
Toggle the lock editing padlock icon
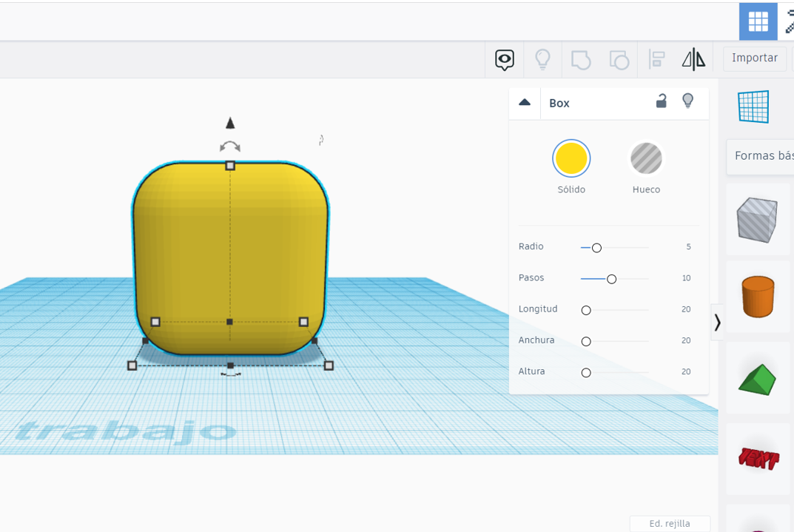[662, 101]
